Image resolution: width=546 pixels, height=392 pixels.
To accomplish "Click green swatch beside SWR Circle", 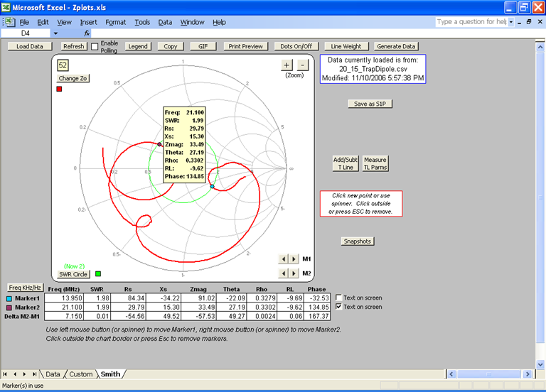I will click(x=99, y=273).
